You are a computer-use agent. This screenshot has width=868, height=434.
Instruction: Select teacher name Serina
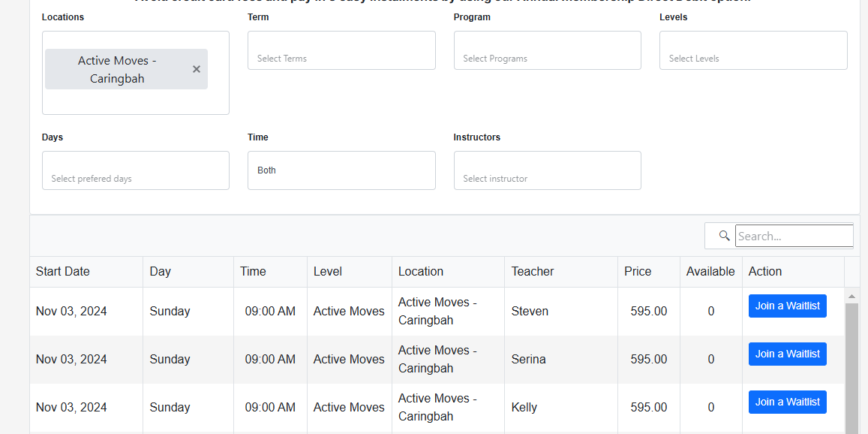point(529,359)
